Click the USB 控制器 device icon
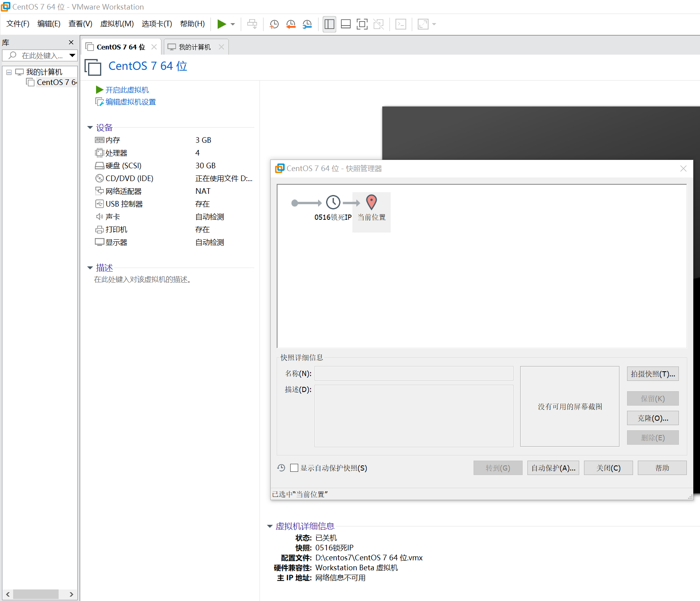Viewport: 700px width, 601px height. pos(100,204)
